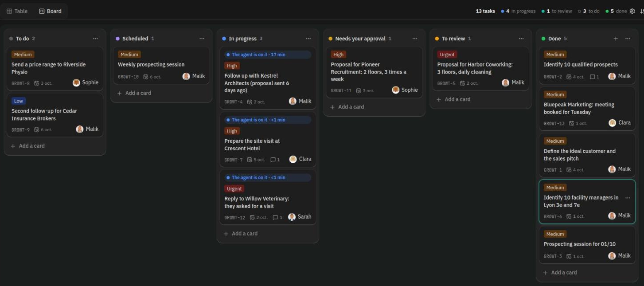Image resolution: width=644 pixels, height=286 pixels.
Task: Click Sophie avatar on GROWT-11 card
Action: click(x=396, y=90)
